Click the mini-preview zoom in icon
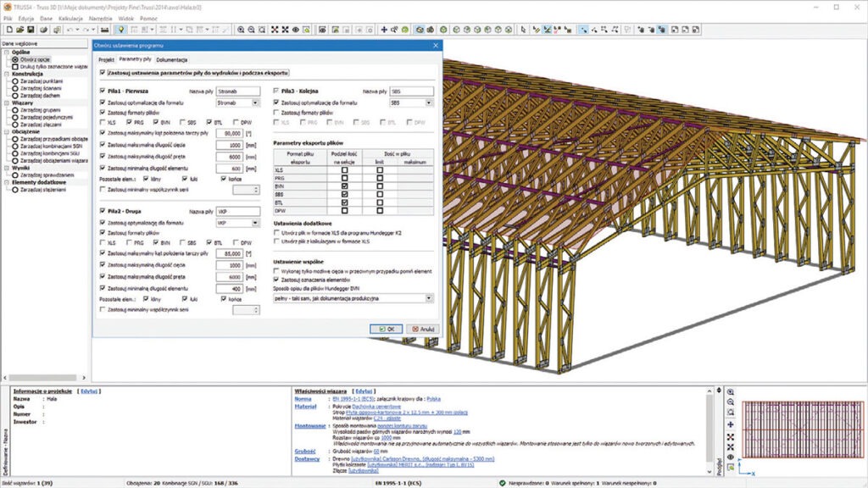Screen dimensions: 868x488 click(x=730, y=391)
